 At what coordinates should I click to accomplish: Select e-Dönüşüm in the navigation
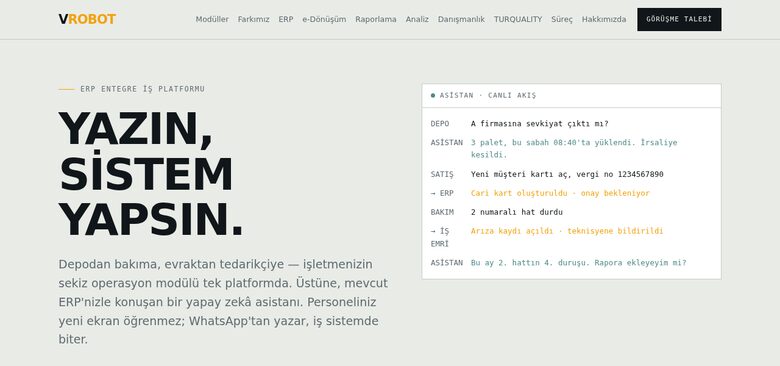324,19
